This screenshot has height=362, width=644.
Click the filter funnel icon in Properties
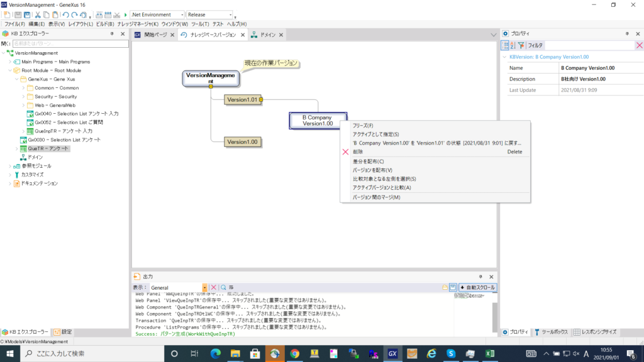[521, 45]
